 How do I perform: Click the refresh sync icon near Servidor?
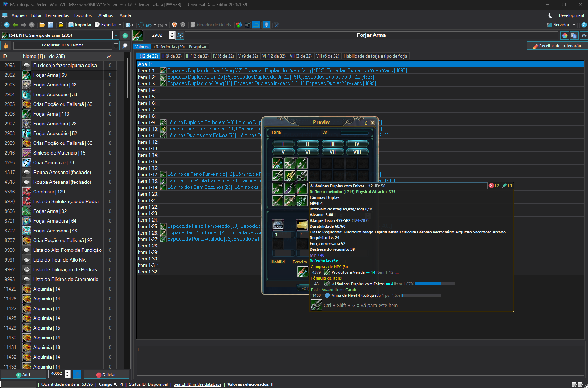(584, 25)
